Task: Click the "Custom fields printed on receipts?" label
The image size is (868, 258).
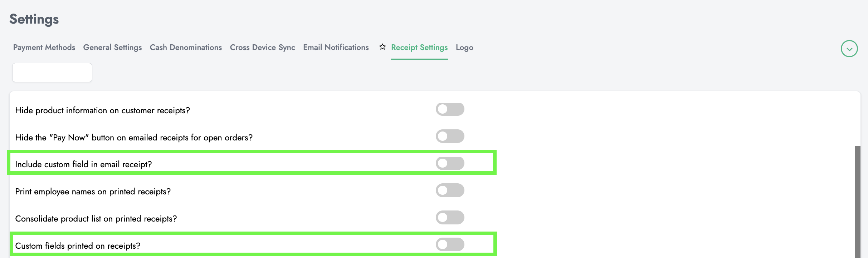Action: click(x=78, y=246)
